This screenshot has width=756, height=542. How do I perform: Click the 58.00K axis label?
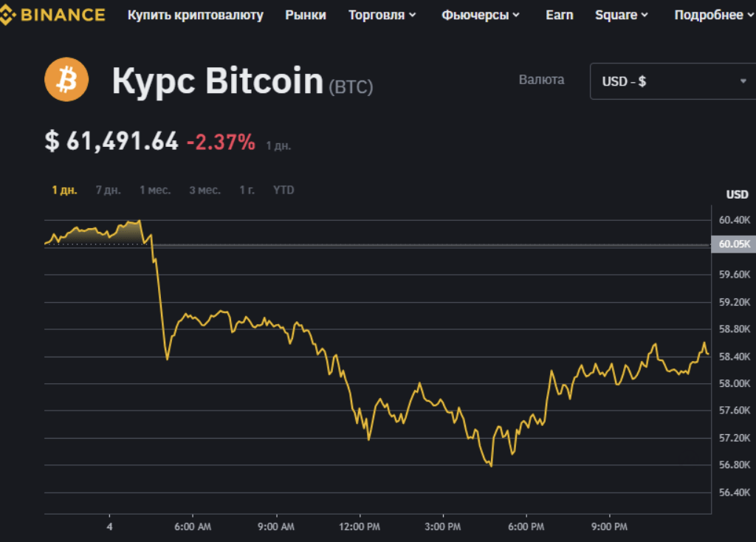[x=735, y=383]
